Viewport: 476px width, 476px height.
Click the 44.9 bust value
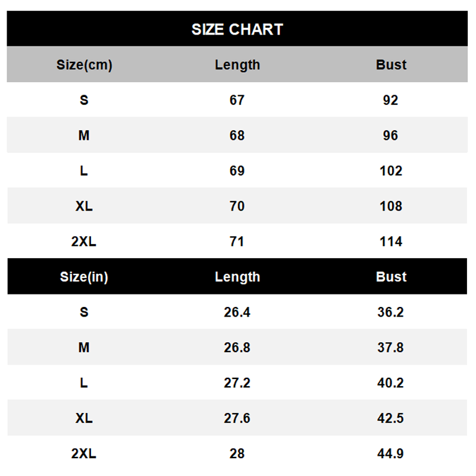point(390,453)
